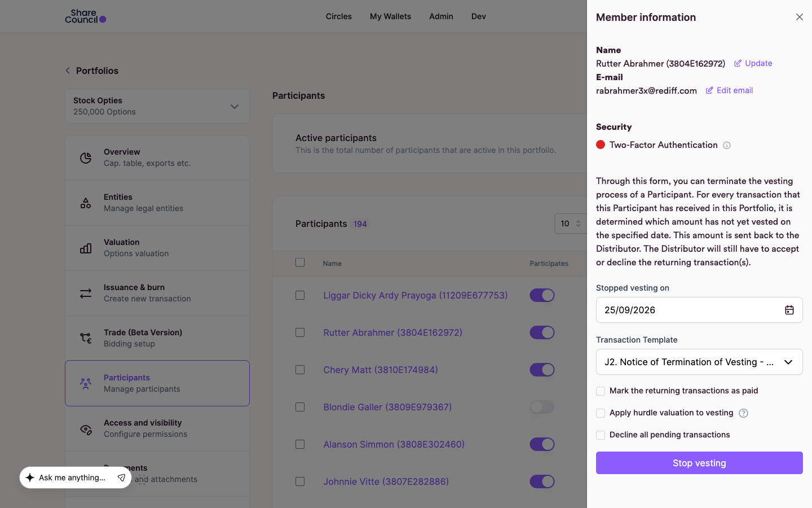Toggle participation switch for Liggar Dicky

542,295
